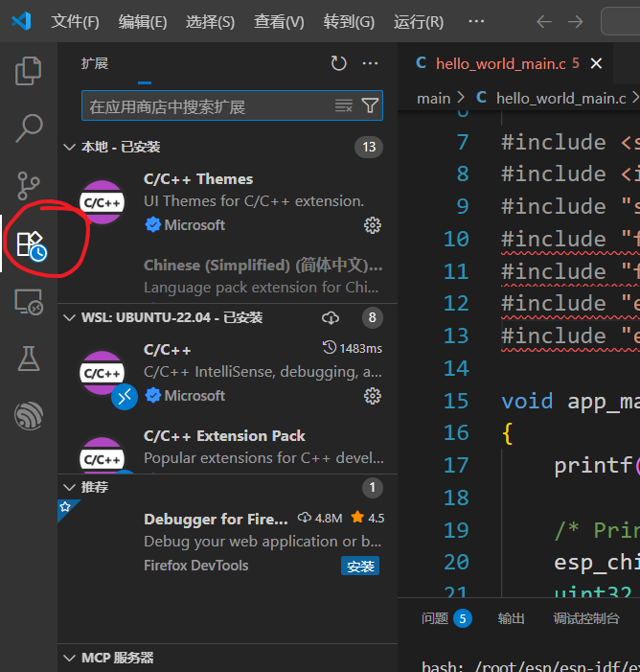Image resolution: width=640 pixels, height=672 pixels.
Task: Click the 8 count badge for WSL
Action: 373,317
